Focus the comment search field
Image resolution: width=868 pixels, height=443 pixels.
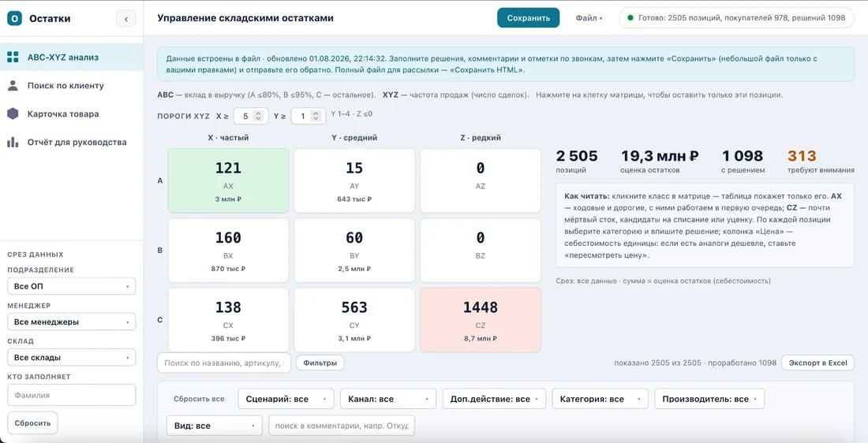[342, 426]
